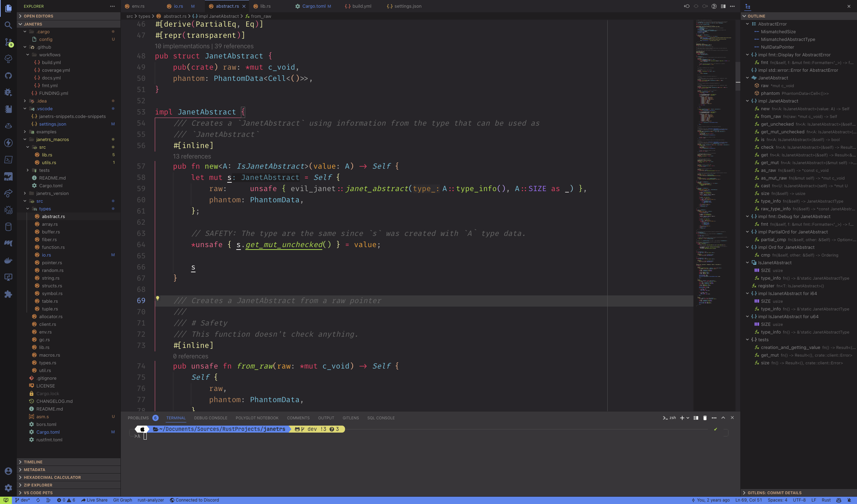This screenshot has width=857, height=504.
Task: Open the DEBUG CONSOLE panel tab
Action: pyautogui.click(x=210, y=418)
